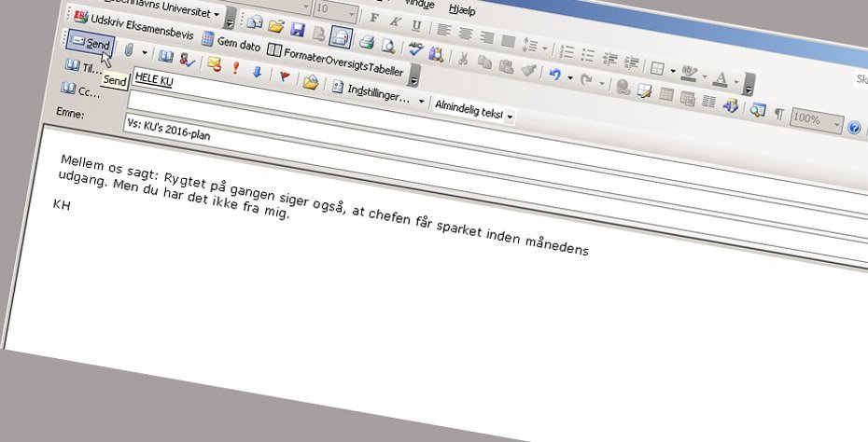Image resolution: width=868 pixels, height=442 pixels.
Task: Click the print icon
Action: coord(367,41)
